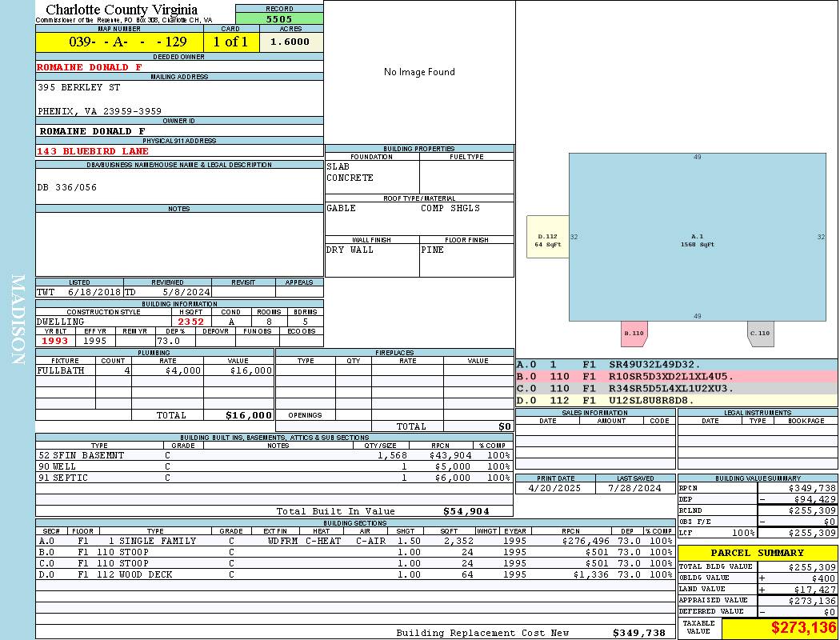Click Building Replacement Cost New $349,738

coord(638,633)
